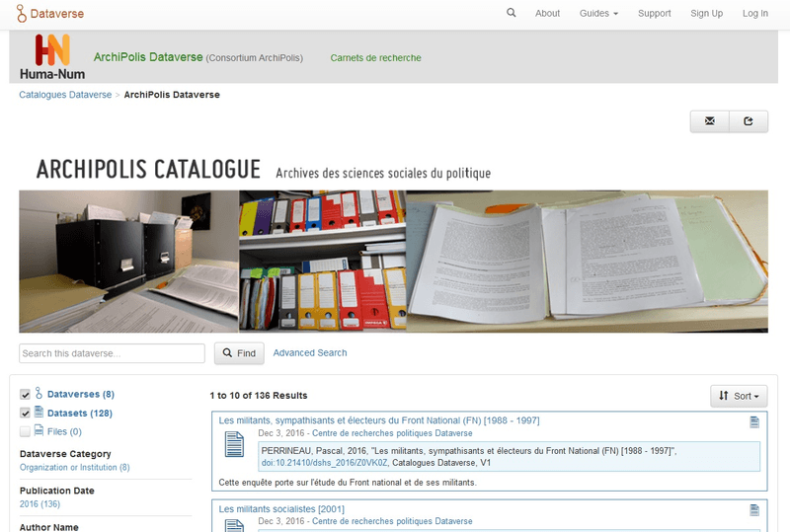The height and width of the screenshot is (532, 790).
Task: Open the Advanced Search link
Action: tap(310, 352)
